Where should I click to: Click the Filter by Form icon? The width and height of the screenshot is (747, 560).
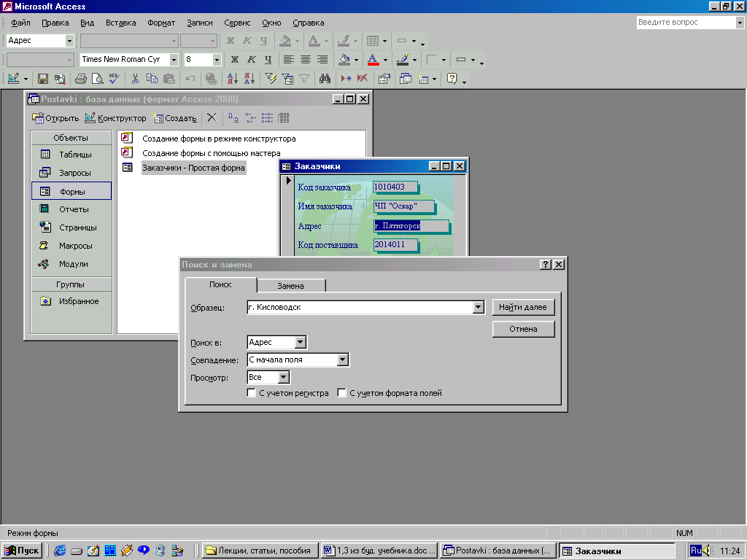287,79
